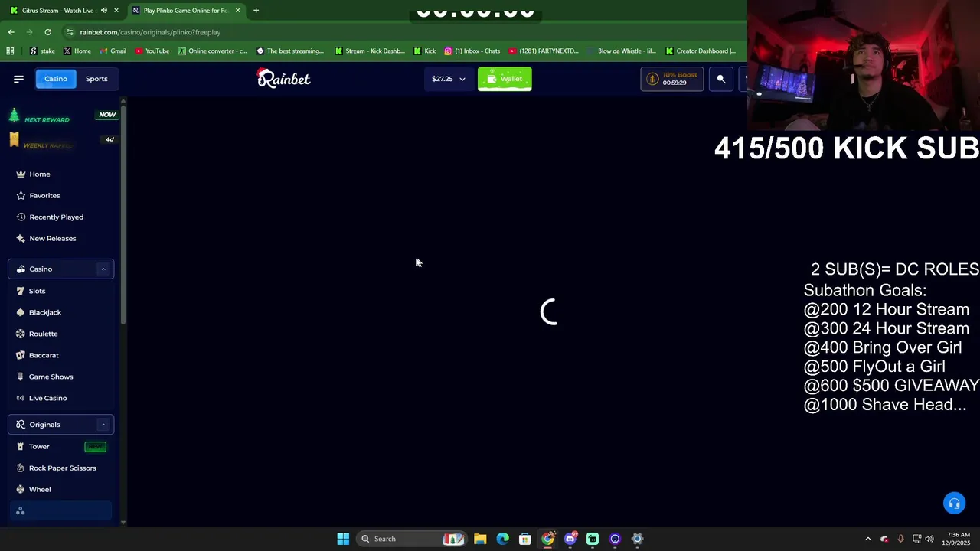Image resolution: width=980 pixels, height=551 pixels.
Task: Click the Recently Played icon
Action: [x=21, y=217]
